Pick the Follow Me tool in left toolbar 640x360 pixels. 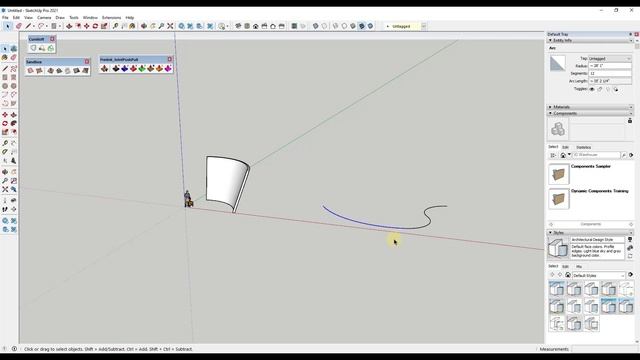pyautogui.click(x=13, y=123)
